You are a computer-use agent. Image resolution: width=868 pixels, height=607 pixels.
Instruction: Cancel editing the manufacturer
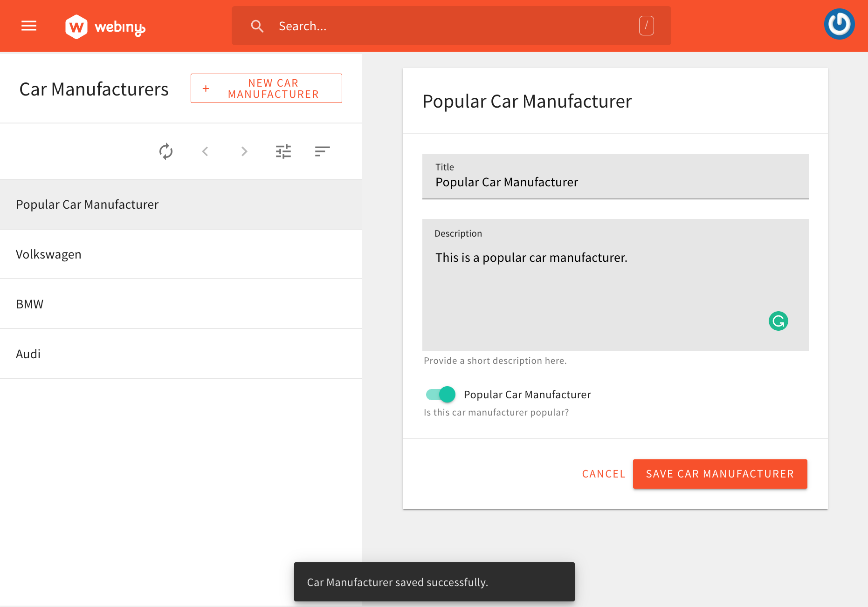pyautogui.click(x=603, y=474)
